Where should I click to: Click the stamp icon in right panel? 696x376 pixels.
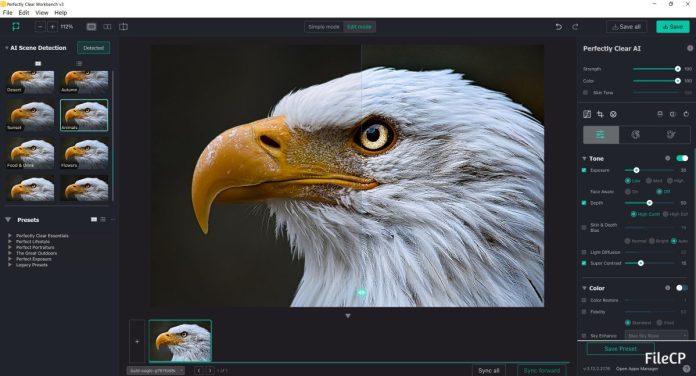point(660,114)
